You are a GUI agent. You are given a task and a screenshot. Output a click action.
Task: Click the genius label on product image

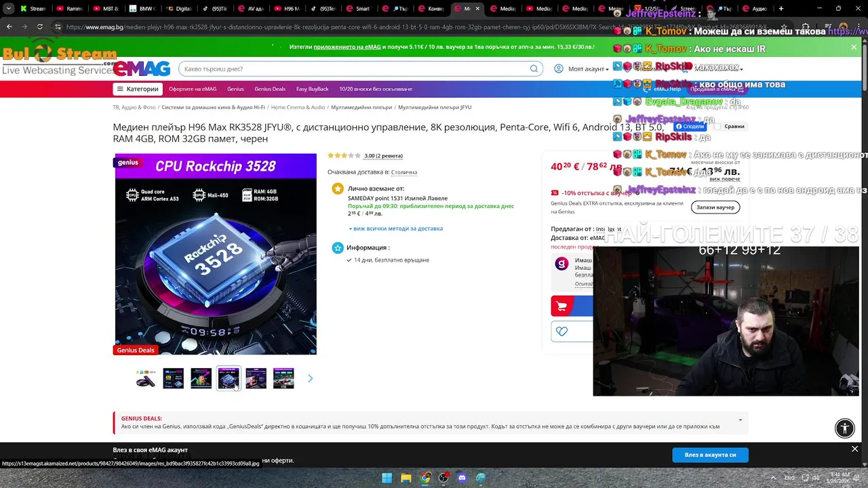coord(127,163)
